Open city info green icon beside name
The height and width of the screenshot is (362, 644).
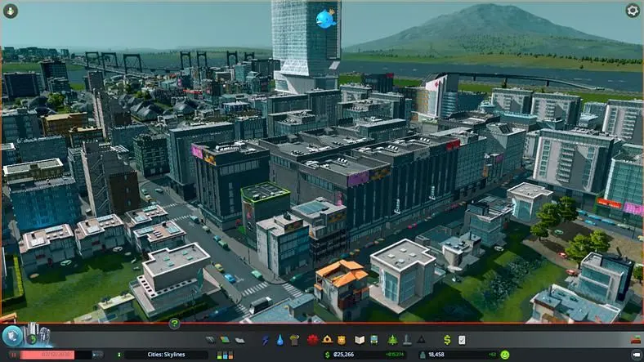pyautogui.click(x=119, y=355)
